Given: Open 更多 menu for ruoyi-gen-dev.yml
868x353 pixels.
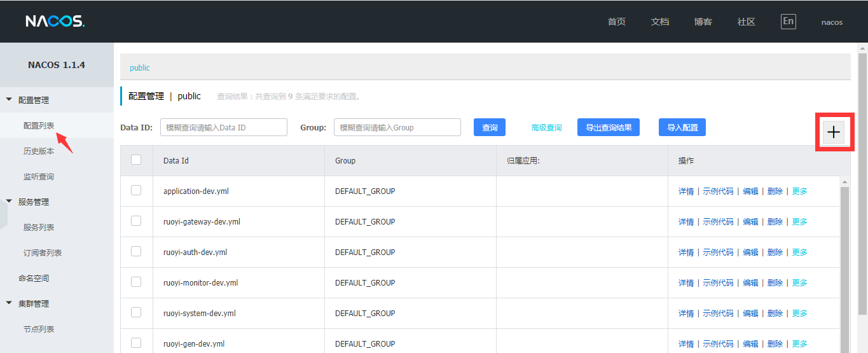Looking at the screenshot, I should tap(800, 344).
